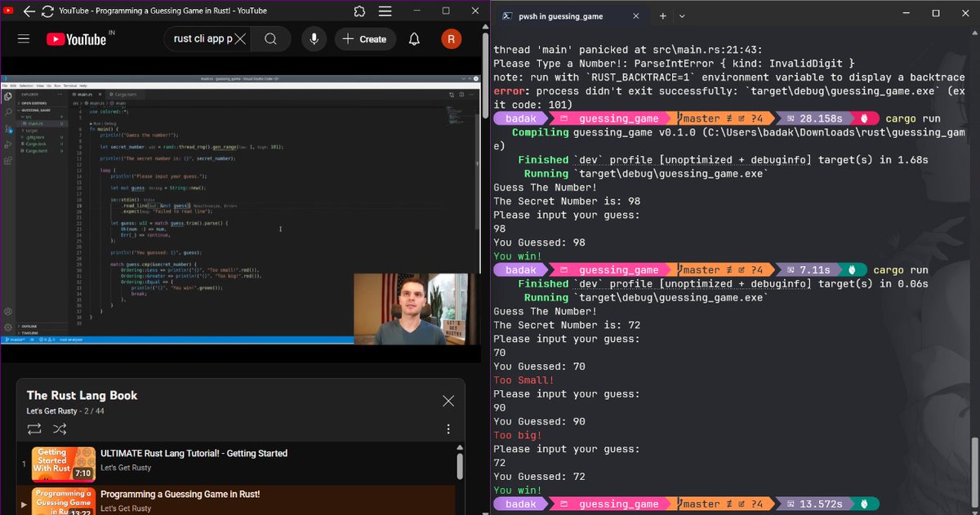Open The Rust Lang Book playlist title
Screen dimensions: 980x515
click(82, 395)
